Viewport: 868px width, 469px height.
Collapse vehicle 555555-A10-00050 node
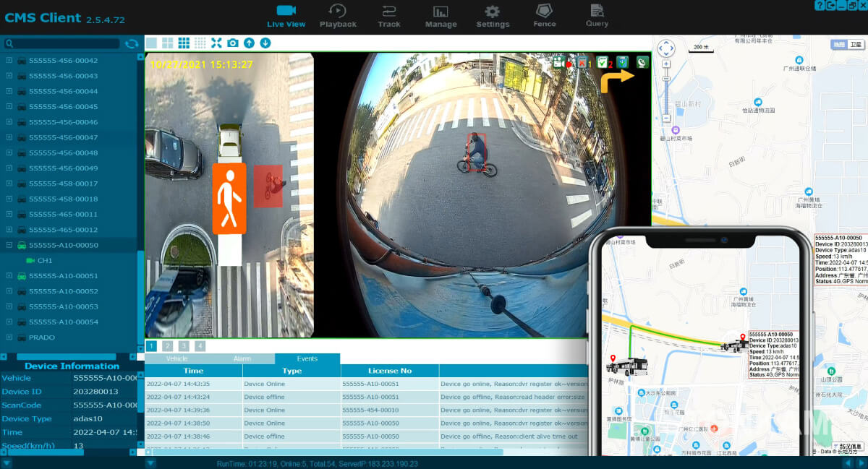pyautogui.click(x=9, y=245)
